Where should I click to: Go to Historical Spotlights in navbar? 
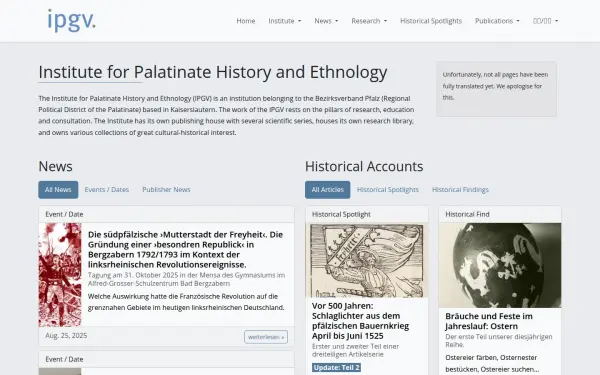pos(431,21)
